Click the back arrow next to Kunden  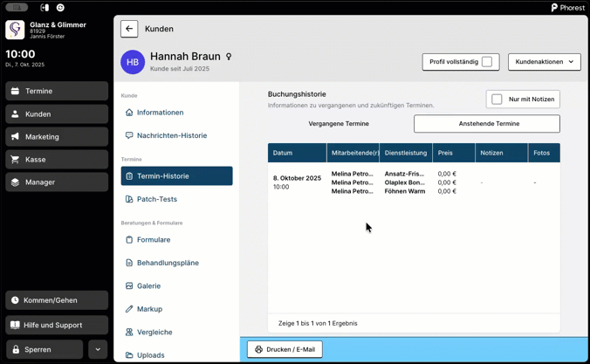point(129,29)
